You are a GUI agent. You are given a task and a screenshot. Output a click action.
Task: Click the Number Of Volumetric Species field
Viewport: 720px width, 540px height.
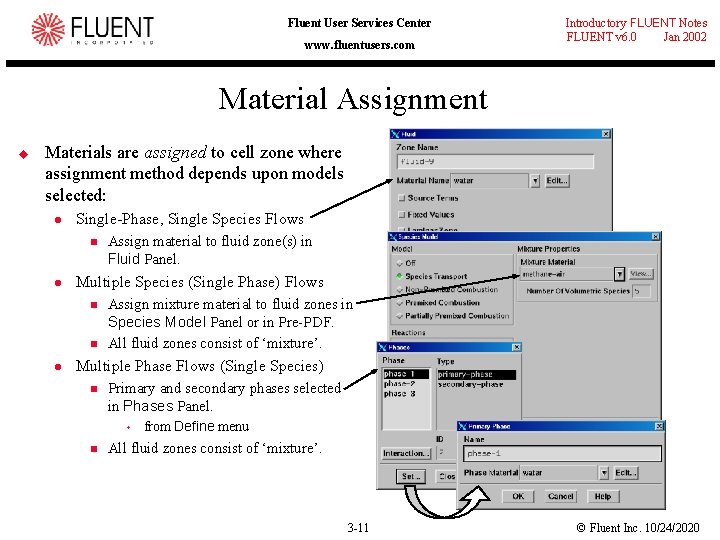(x=641, y=291)
